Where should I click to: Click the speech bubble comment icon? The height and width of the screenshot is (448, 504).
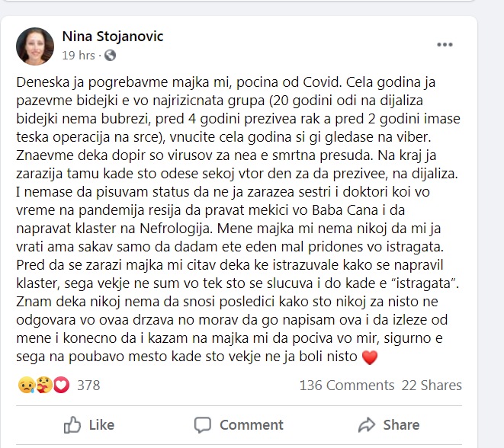tap(203, 425)
